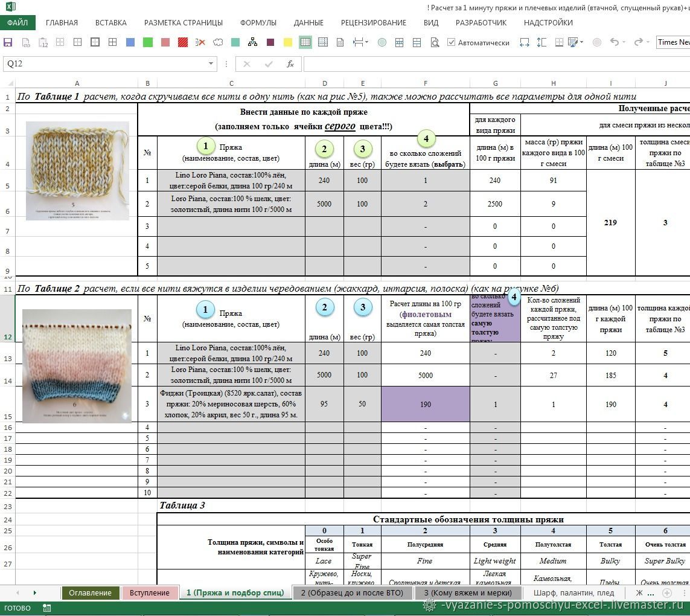Open the Undo history dropdown arrow
Screen dimensions: 690x616
[625, 42]
